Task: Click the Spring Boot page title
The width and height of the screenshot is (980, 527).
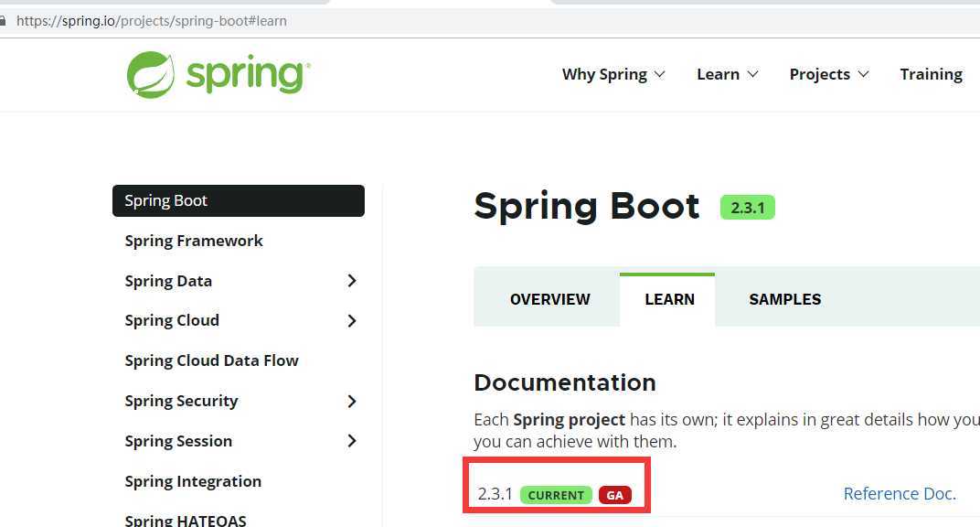Action: 586,206
